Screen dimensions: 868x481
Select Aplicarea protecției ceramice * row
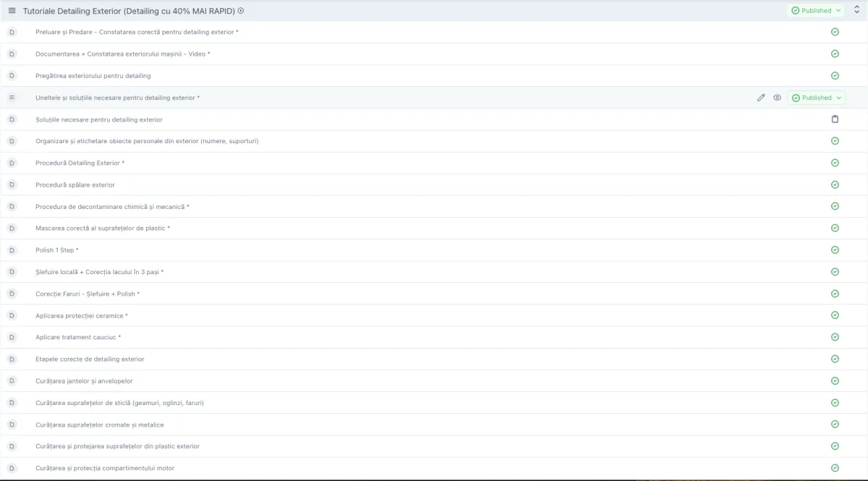point(82,315)
